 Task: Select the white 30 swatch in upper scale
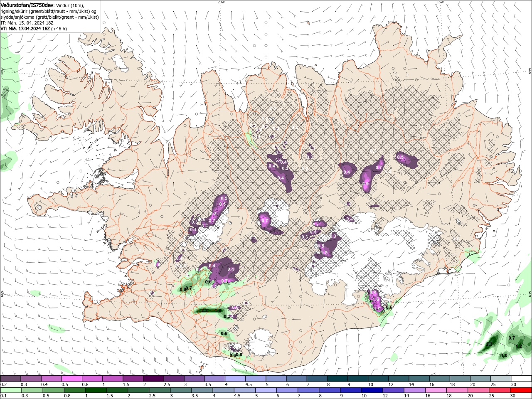pos(521,379)
